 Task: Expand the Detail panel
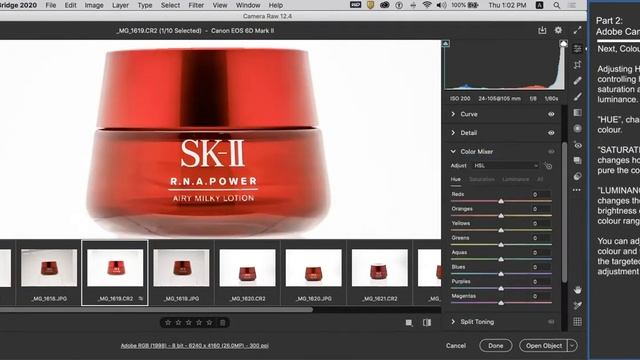pyautogui.click(x=453, y=133)
